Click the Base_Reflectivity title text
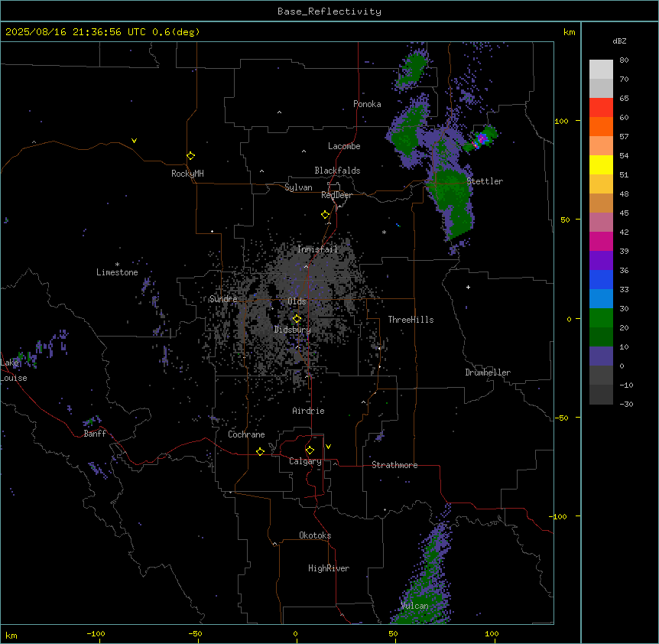 329,11
